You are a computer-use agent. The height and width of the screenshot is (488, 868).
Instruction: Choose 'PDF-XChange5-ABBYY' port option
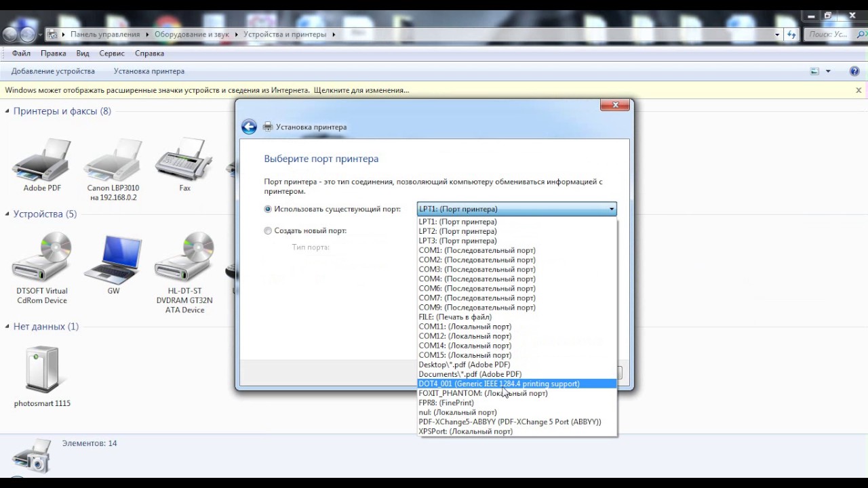coord(517,422)
